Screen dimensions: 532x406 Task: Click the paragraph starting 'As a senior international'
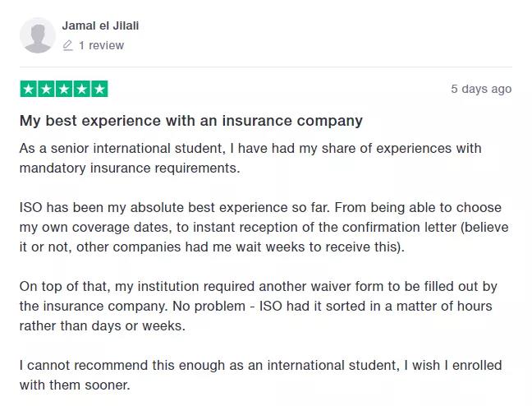(250, 158)
